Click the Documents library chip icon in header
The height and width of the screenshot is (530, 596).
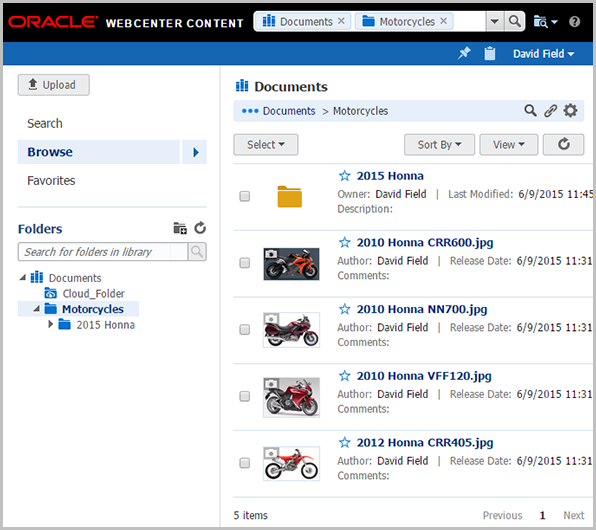[269, 21]
